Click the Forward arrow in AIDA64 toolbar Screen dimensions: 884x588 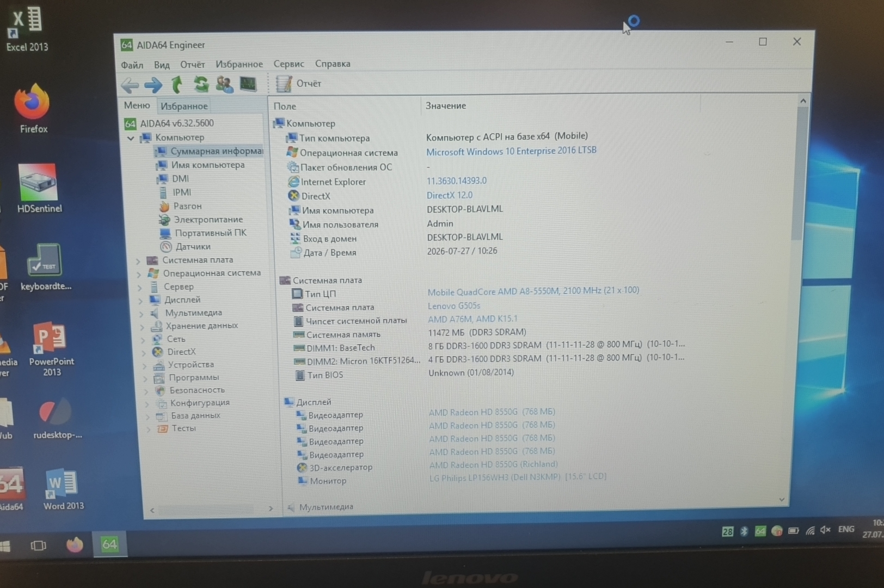(153, 85)
